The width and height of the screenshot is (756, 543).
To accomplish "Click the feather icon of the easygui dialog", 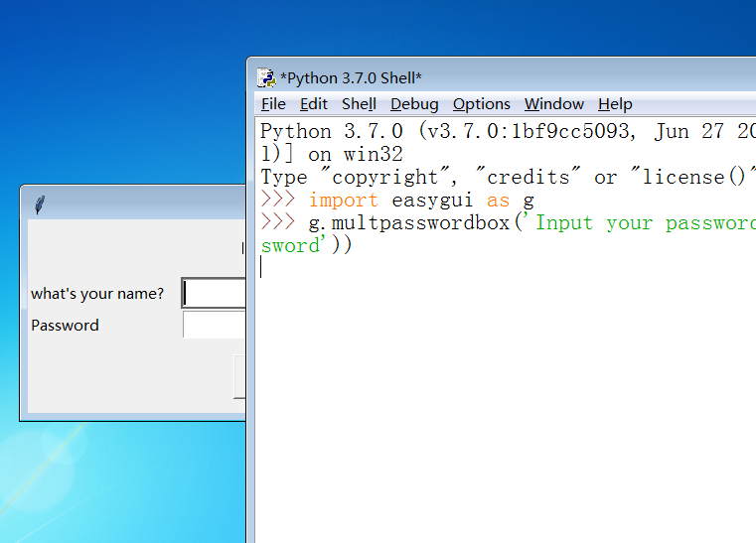I will (40, 204).
